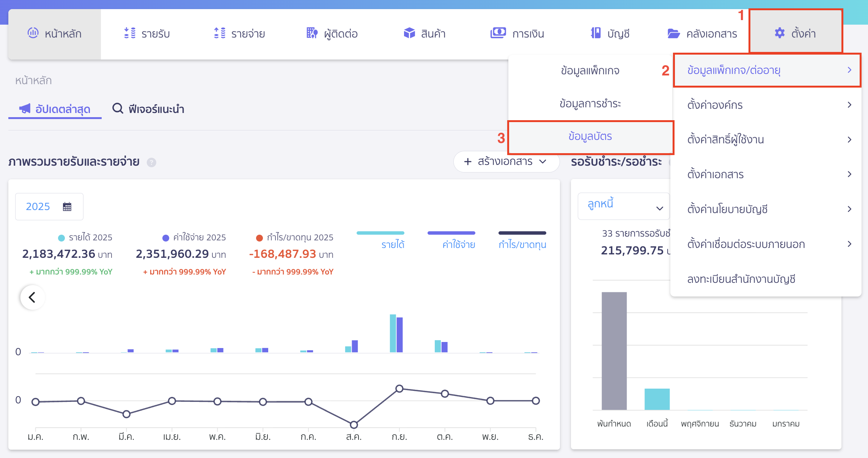Click the รายรับ income icon
The image size is (868, 458).
point(130,33)
